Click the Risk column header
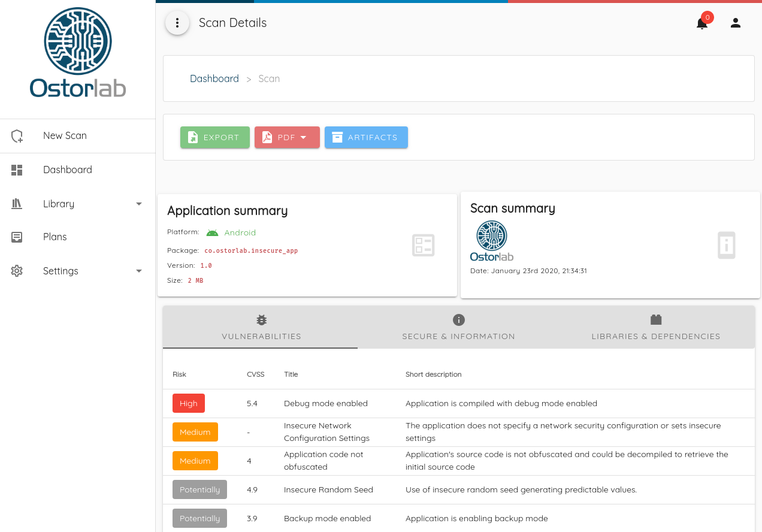 coord(179,374)
